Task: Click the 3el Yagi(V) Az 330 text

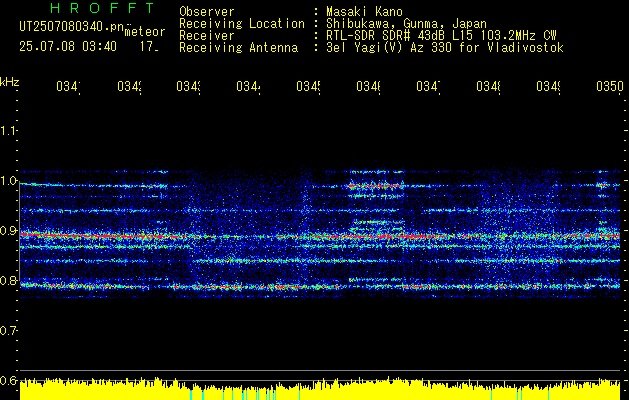Action: tap(445, 48)
